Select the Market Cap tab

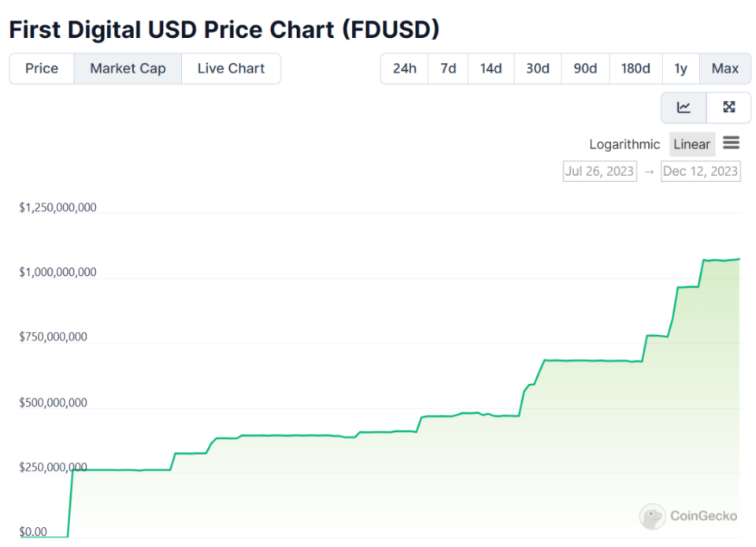pyautogui.click(x=128, y=69)
